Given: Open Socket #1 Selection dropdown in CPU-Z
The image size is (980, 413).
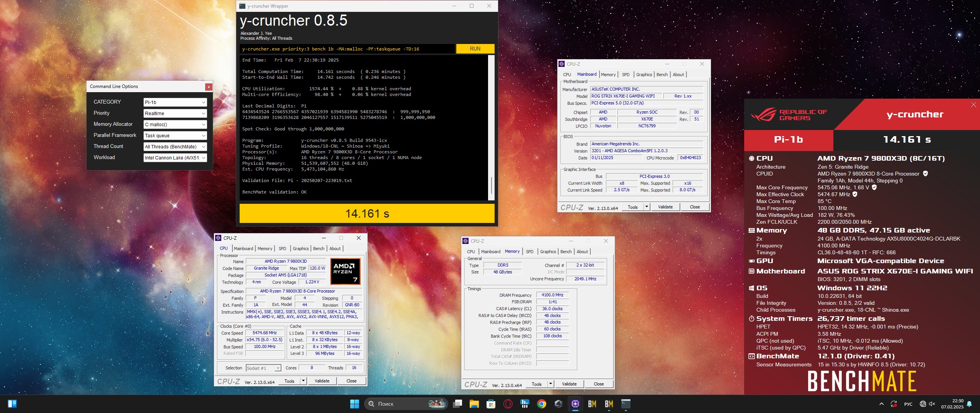Looking at the screenshot, I should pos(263,368).
